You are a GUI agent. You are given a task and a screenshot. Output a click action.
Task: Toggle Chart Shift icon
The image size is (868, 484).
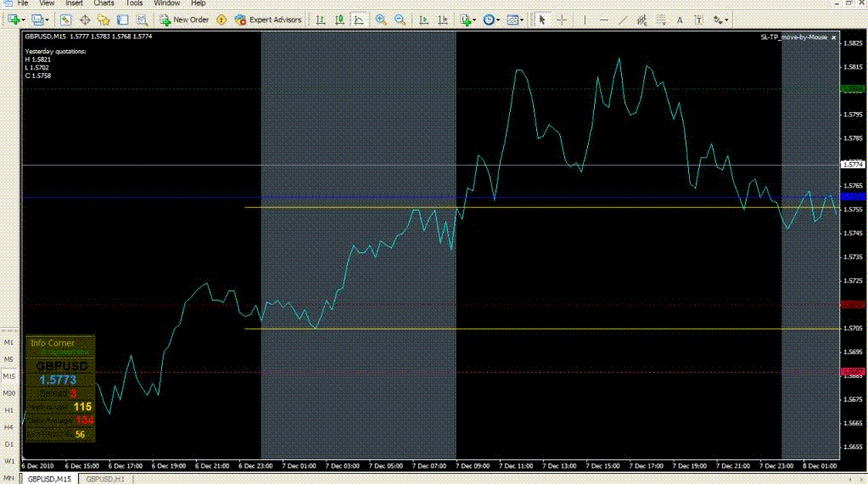442,20
